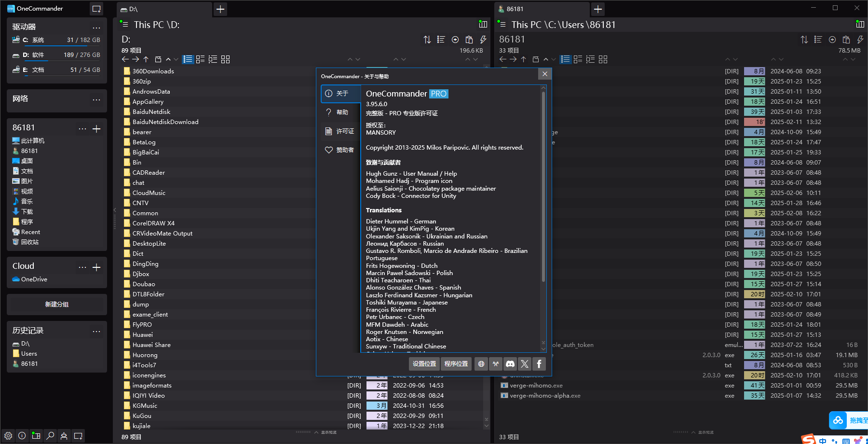This screenshot has width=868, height=444.
Task: Open the 驱动器 section options menu
Action: 96,28
